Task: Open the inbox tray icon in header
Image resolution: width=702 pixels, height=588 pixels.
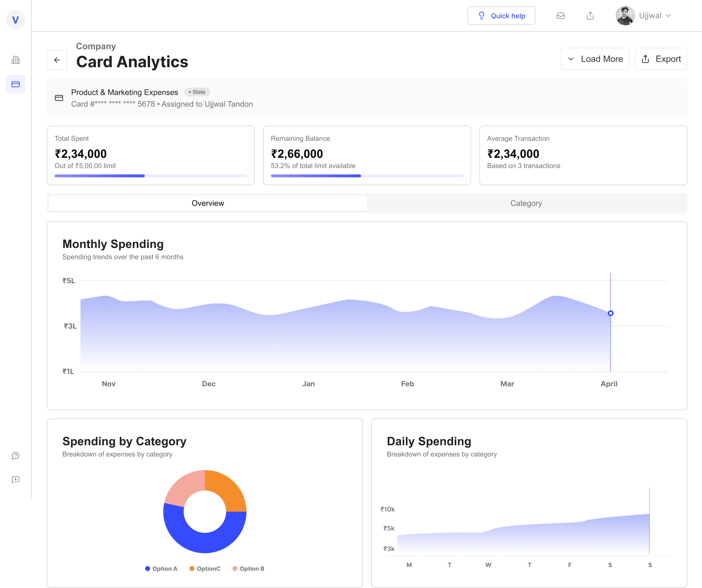Action: coord(561,16)
